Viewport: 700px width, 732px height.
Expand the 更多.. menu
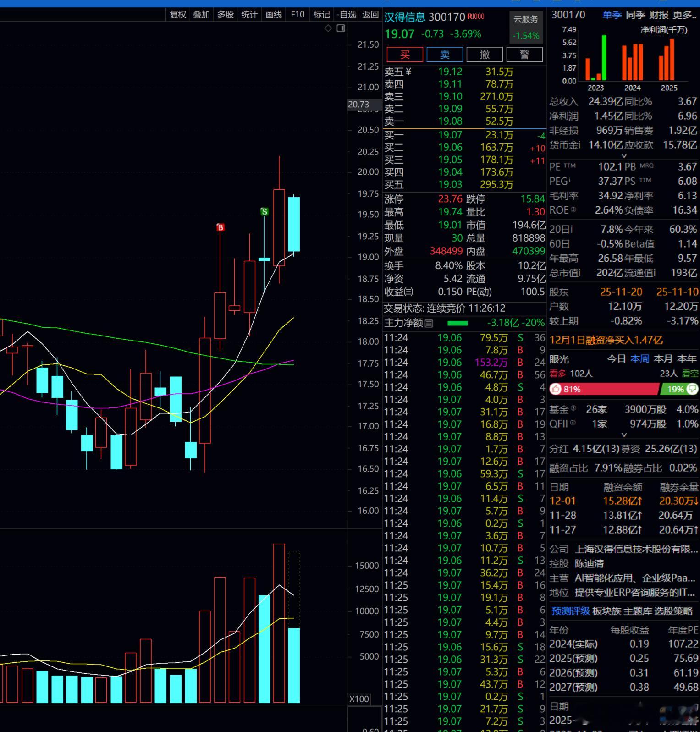click(x=684, y=15)
